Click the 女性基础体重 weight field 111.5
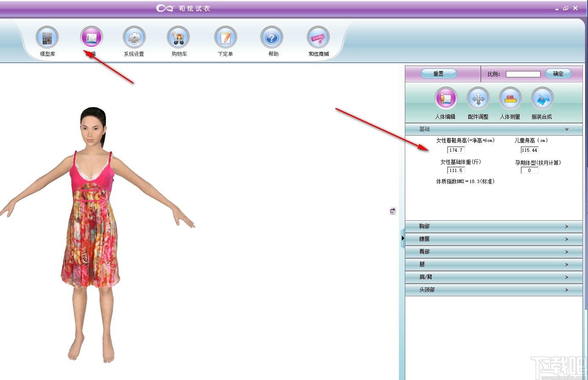 (456, 170)
